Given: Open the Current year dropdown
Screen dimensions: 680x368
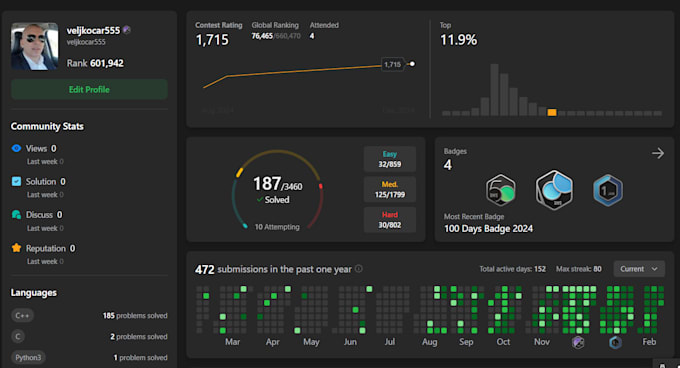Looking at the screenshot, I should click(639, 269).
